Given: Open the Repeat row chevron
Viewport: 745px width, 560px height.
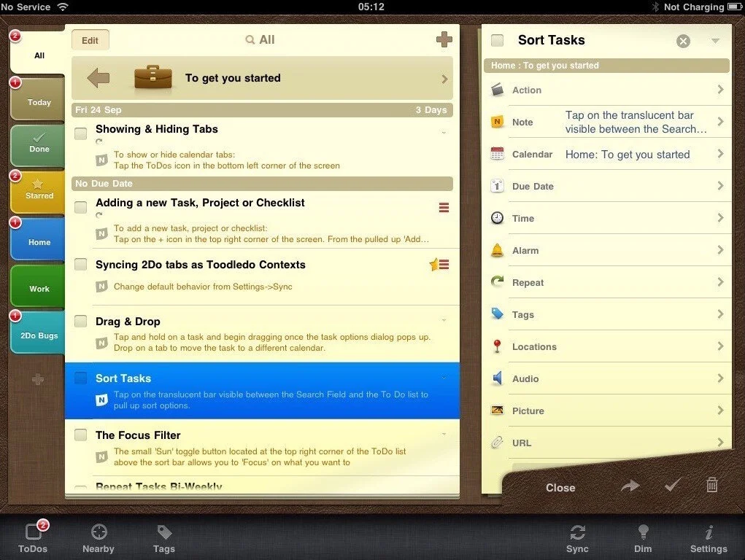Looking at the screenshot, I should [720, 282].
